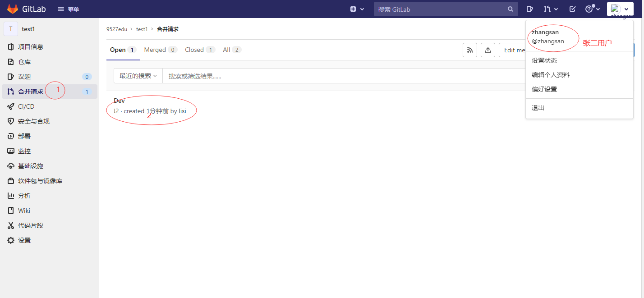644x298 pixels.
Task: Click the 监控 monitor icon
Action: [11, 151]
